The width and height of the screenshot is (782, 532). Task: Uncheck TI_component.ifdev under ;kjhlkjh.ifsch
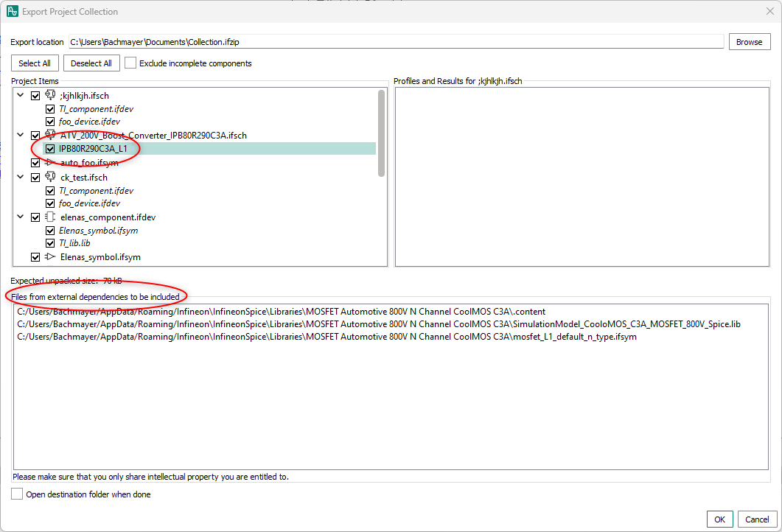50,109
